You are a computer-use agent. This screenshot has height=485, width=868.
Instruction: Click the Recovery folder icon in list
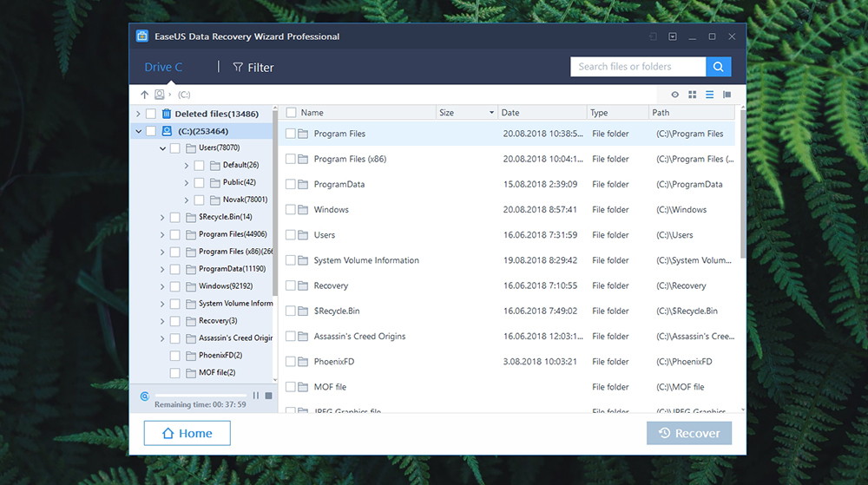pos(303,286)
